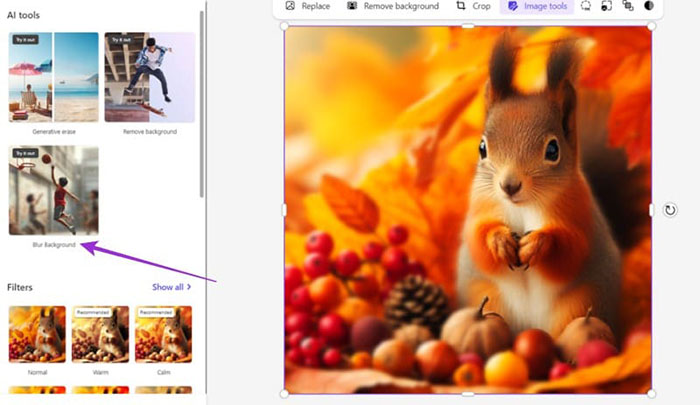Open the Remove background AI tool thumbnail
This screenshot has height=405, width=700.
click(149, 77)
